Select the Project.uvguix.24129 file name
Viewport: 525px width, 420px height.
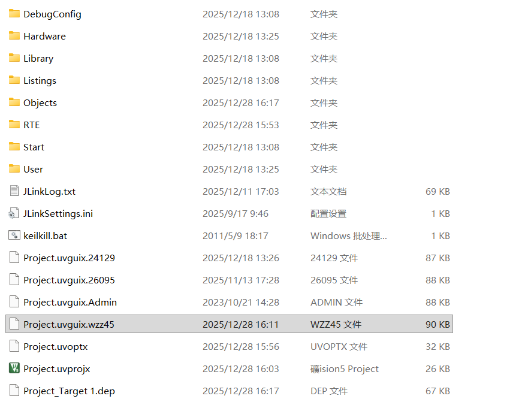[70, 258]
